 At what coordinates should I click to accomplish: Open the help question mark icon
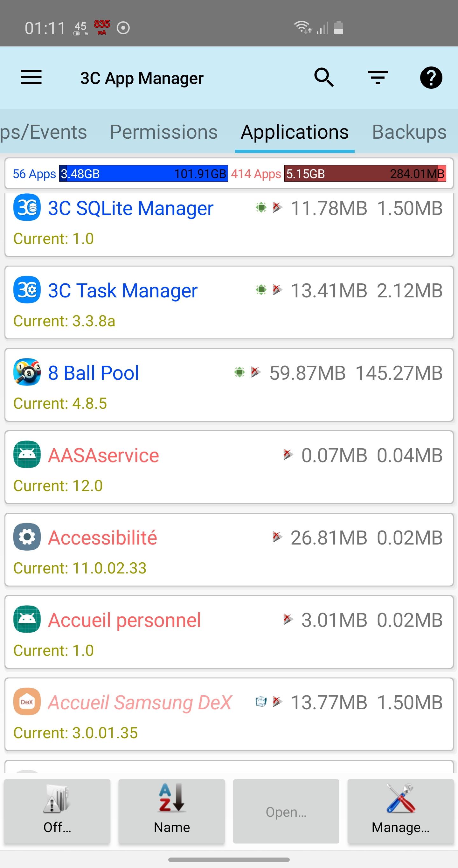click(431, 78)
